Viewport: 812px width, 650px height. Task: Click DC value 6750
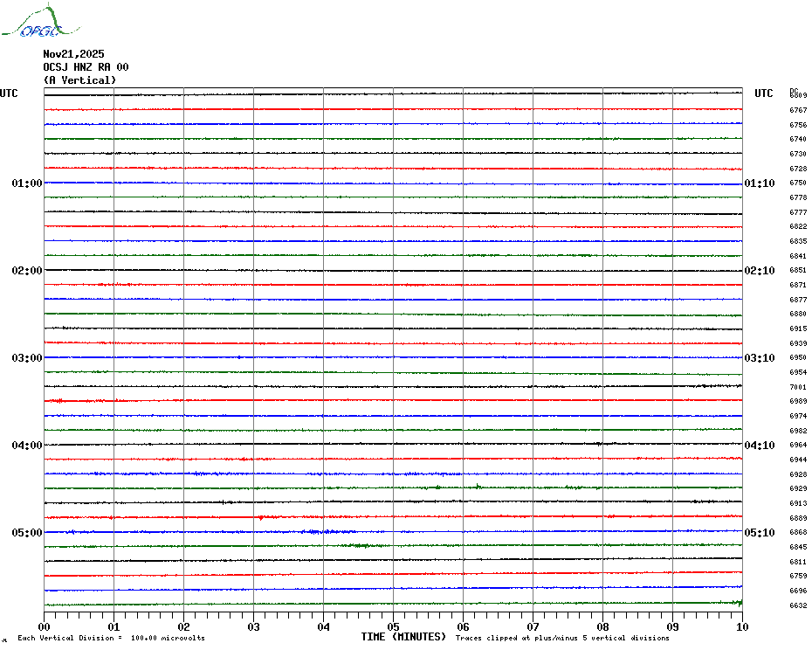pyautogui.click(x=798, y=183)
